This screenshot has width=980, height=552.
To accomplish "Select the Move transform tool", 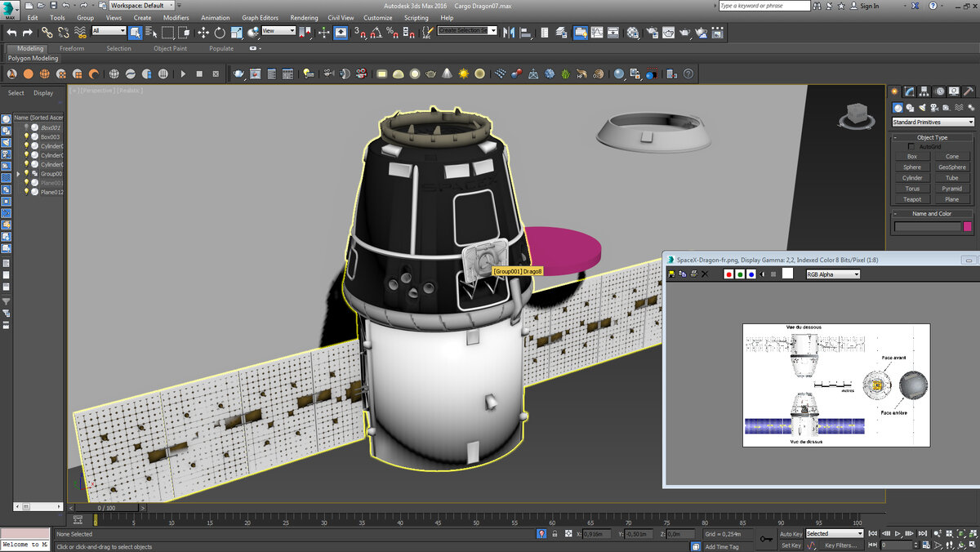I will [x=203, y=33].
